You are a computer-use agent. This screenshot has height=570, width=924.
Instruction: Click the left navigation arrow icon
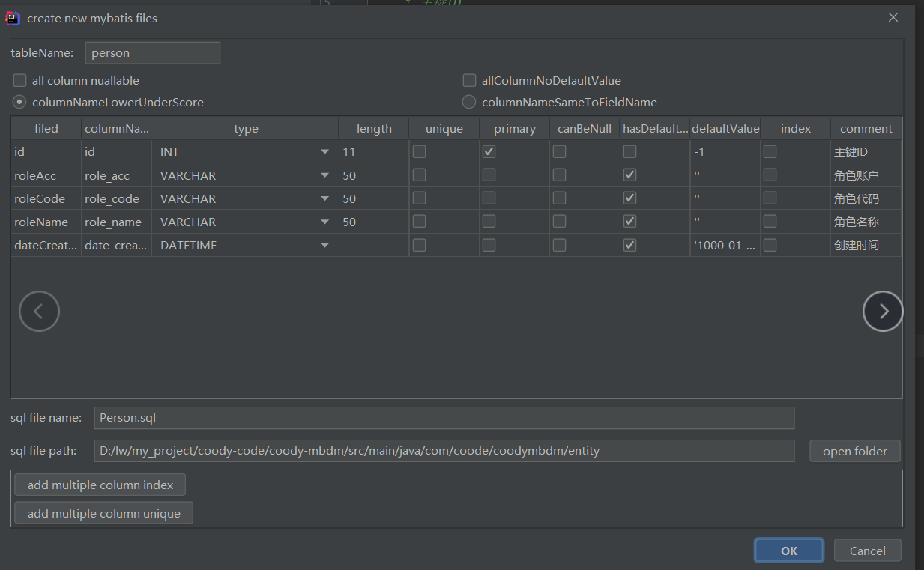tap(39, 311)
